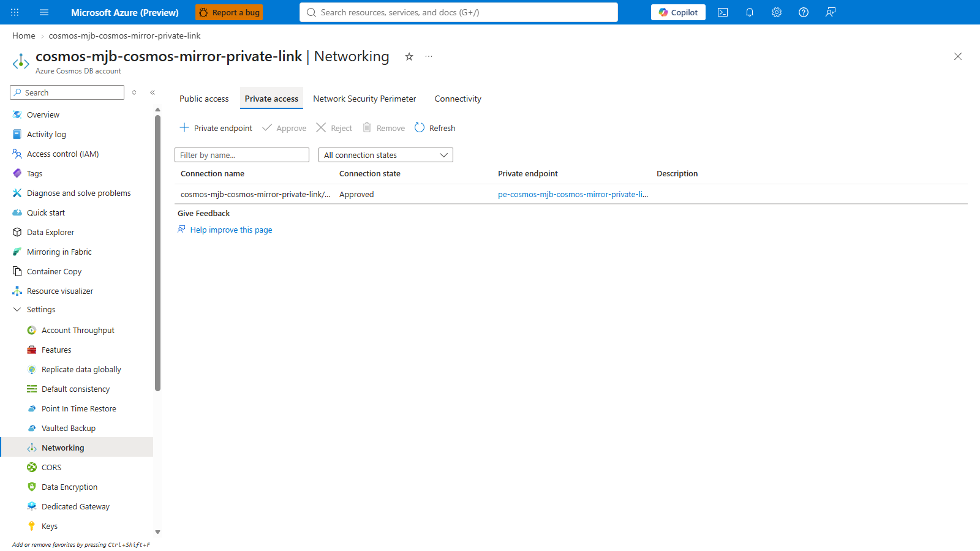980x551 pixels.
Task: Click the Container Copy icon
Action: coord(17,271)
